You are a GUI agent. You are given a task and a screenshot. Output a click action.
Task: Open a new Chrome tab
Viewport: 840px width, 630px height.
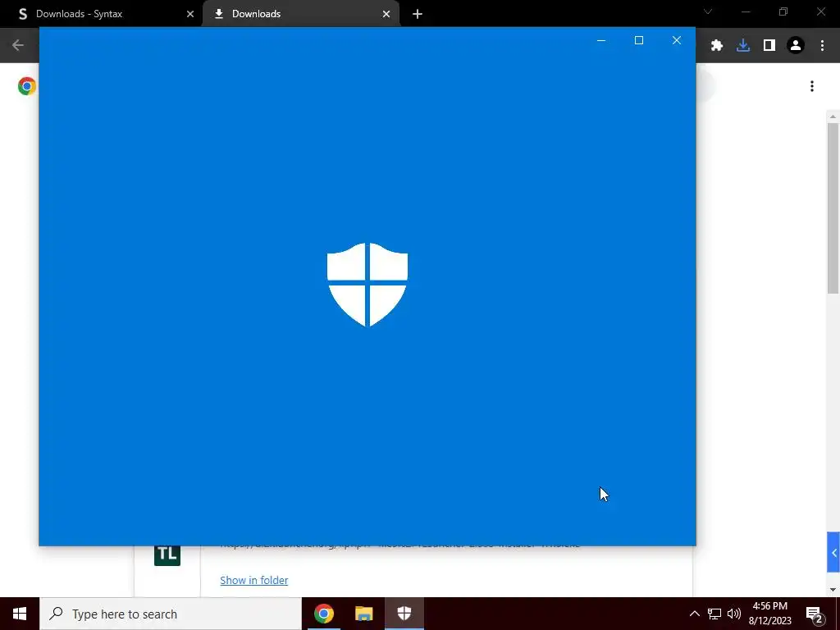pyautogui.click(x=418, y=14)
